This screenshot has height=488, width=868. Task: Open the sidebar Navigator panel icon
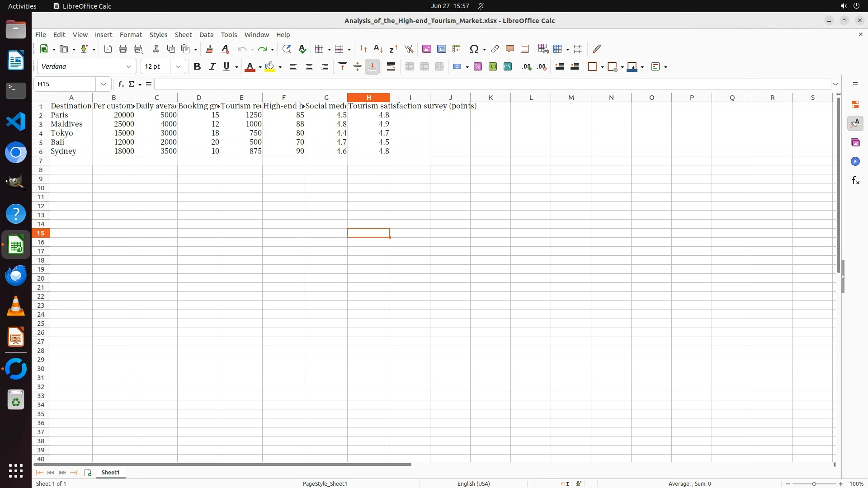tap(855, 161)
